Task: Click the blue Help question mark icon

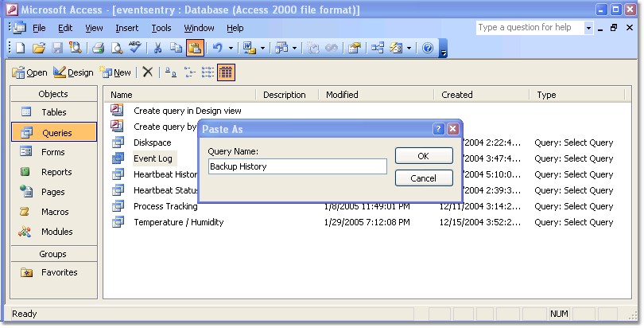Action: (x=428, y=48)
